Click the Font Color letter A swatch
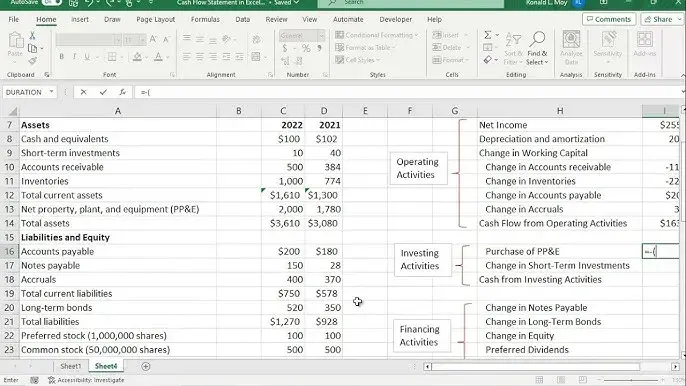This screenshot has height=386, width=686. [x=158, y=56]
